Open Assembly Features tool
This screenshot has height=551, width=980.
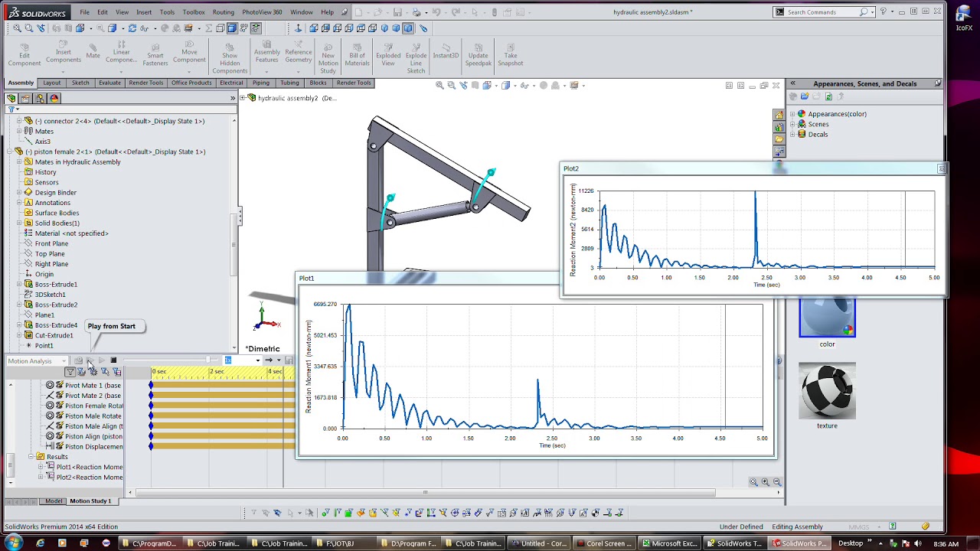[x=266, y=52]
